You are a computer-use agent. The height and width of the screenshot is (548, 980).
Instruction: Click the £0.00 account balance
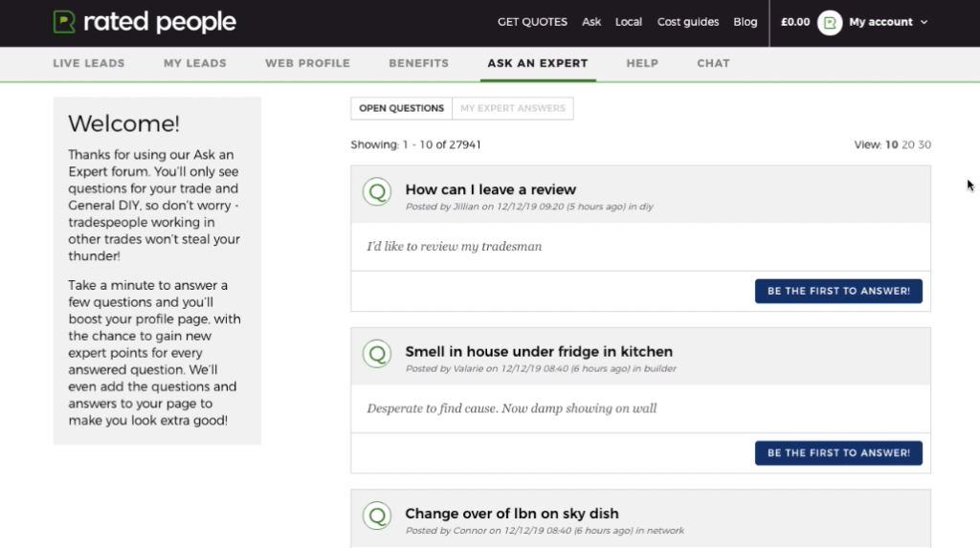[795, 22]
